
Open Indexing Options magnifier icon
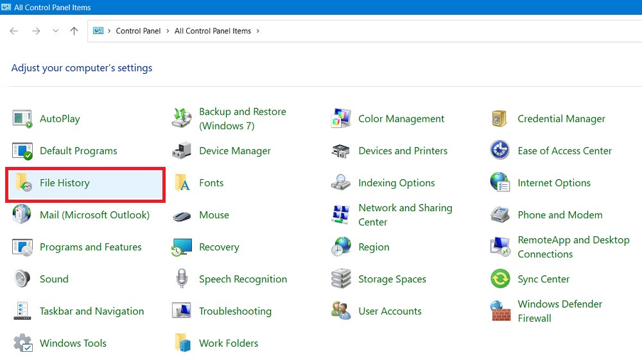tap(341, 183)
